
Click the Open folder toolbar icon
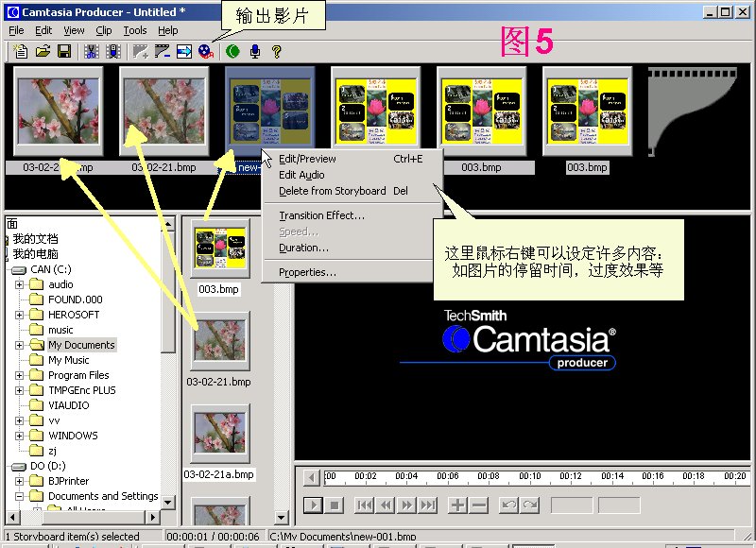(43, 51)
